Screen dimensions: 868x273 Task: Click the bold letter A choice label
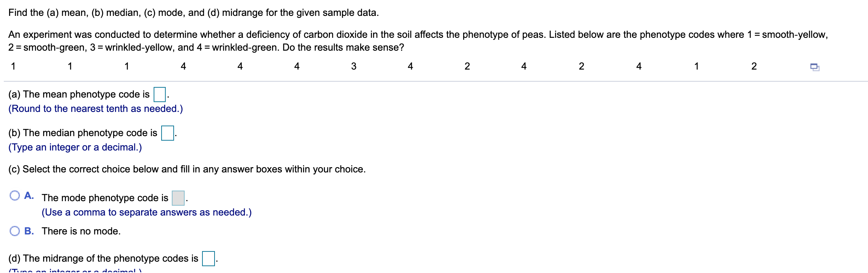coord(29,196)
